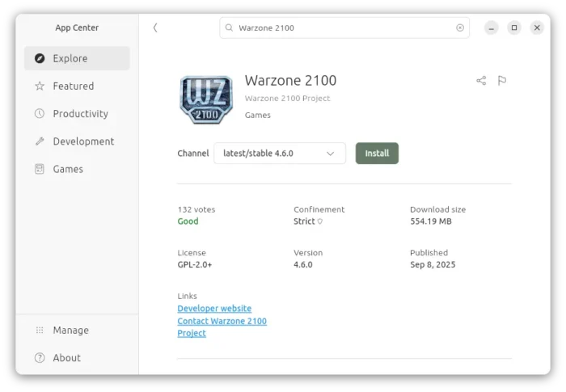This screenshot has width=566, height=392.
Task: Click the Warzone 2100 Project publisher name
Action: pos(287,98)
